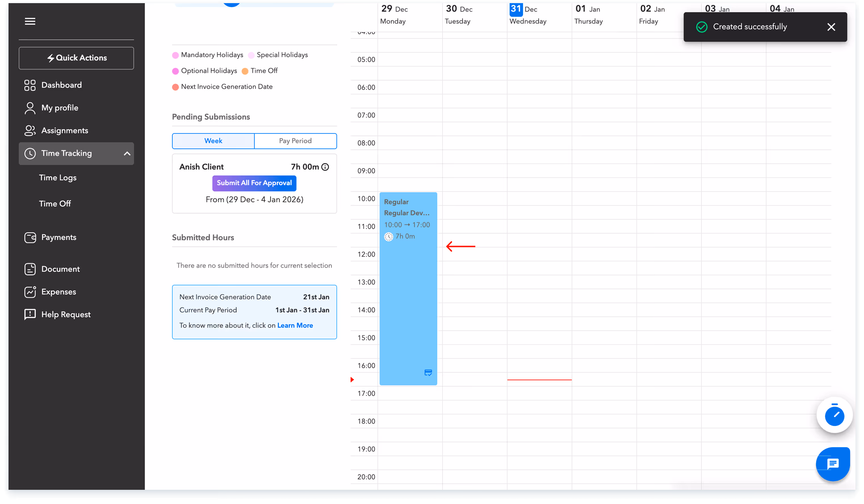Open the blue chat support bubble

click(x=832, y=464)
